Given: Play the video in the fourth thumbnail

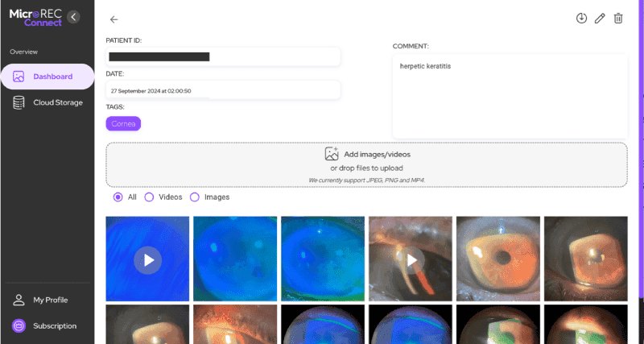Looking at the screenshot, I should pyautogui.click(x=411, y=259).
